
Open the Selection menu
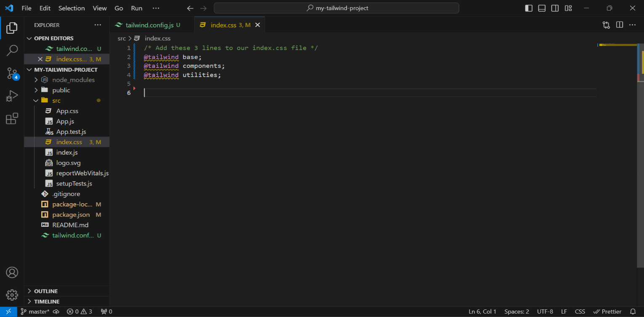coord(72,8)
